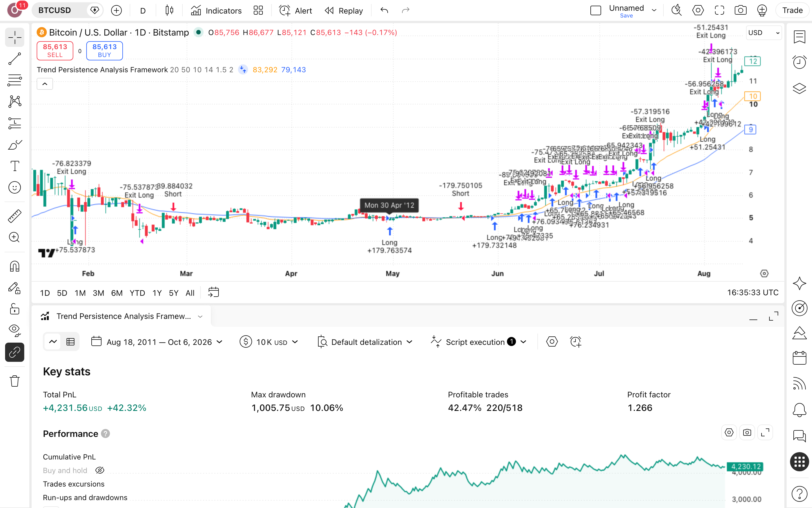812x508 pixels.
Task: Open the watchlist panel icon
Action: click(x=799, y=37)
